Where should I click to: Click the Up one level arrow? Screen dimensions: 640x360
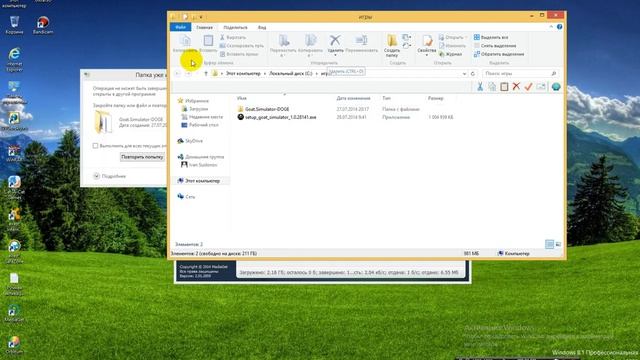206,73
